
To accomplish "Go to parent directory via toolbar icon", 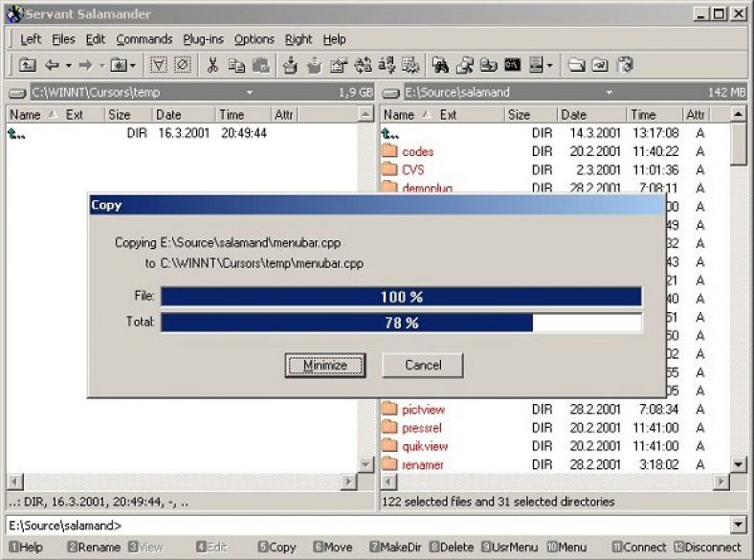I will [x=27, y=65].
